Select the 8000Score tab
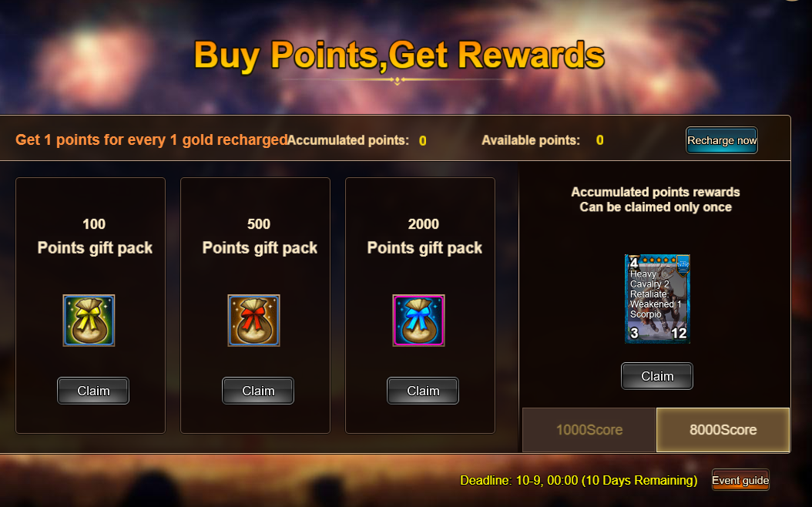Image resolution: width=812 pixels, height=507 pixels. (723, 430)
